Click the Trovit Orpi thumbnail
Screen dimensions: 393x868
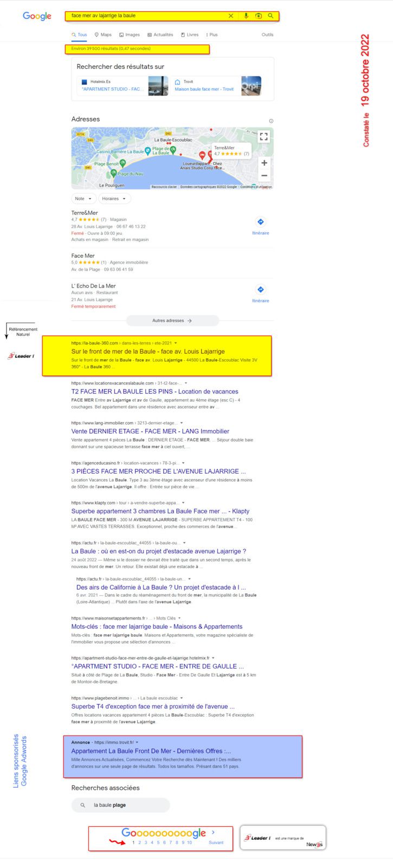251,86
